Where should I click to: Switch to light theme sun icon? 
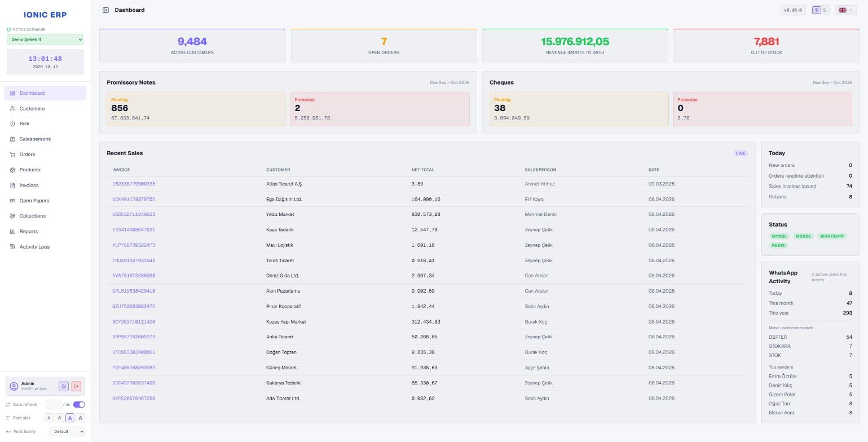(x=816, y=10)
